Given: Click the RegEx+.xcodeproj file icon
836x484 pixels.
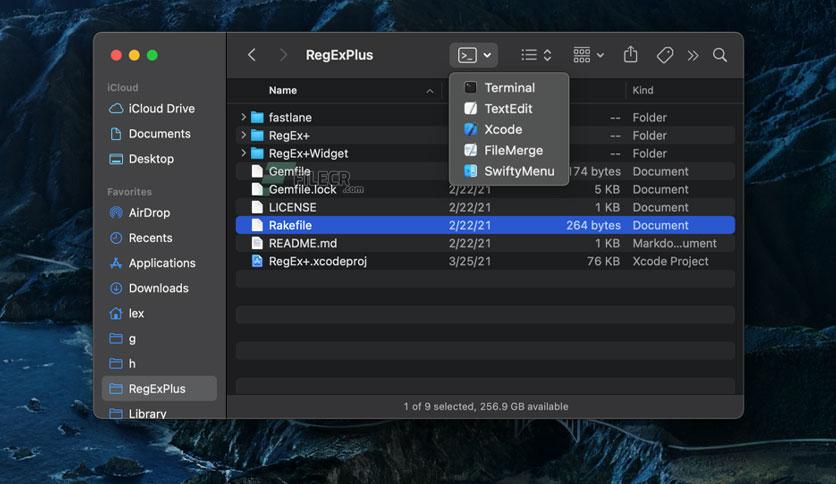Looking at the screenshot, I should coord(257,261).
